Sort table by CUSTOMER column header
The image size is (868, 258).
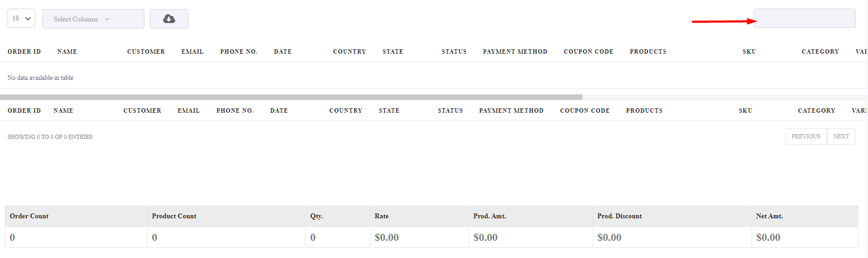coord(146,51)
